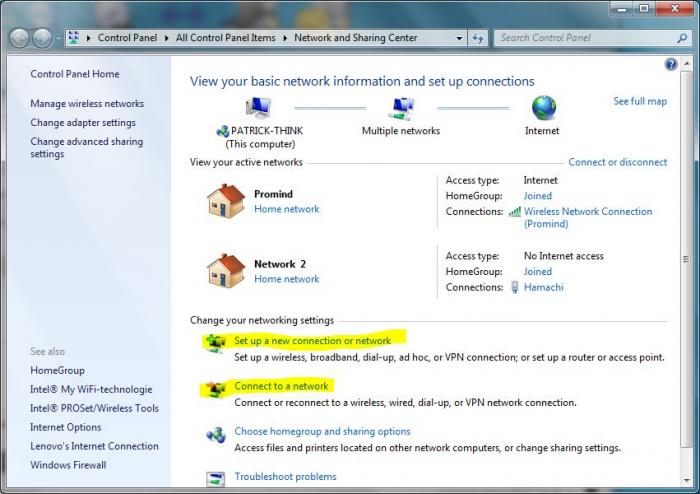Click Troubleshoot problems link
The height and width of the screenshot is (494, 700).
pos(285,477)
